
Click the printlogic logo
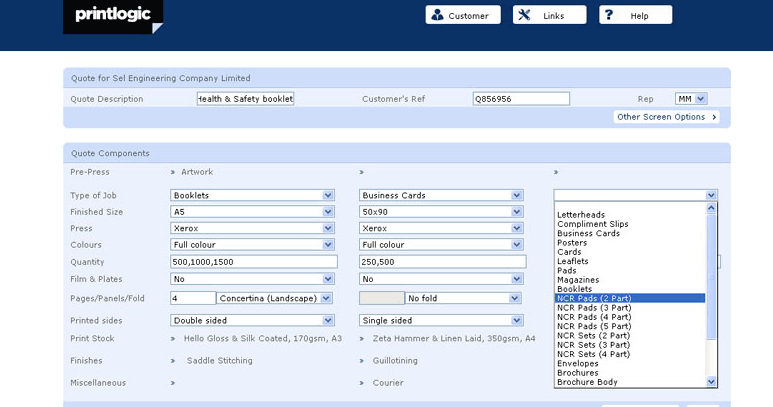pyautogui.click(x=113, y=17)
